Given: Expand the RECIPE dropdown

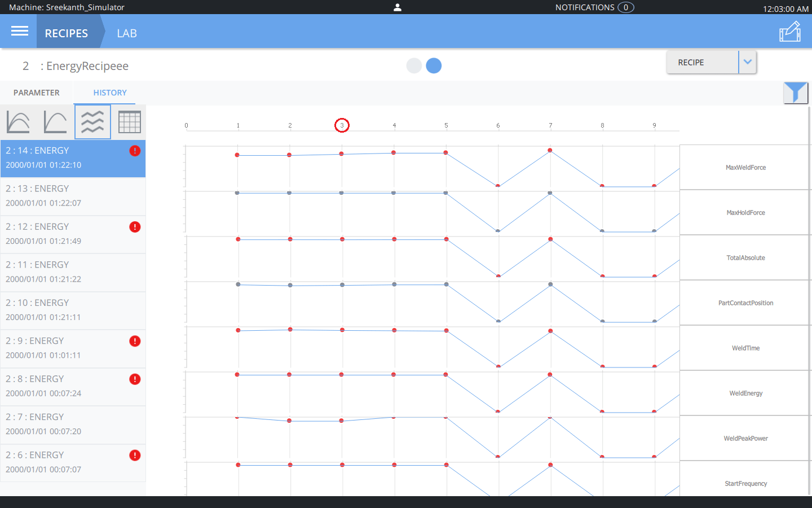Looking at the screenshot, I should point(748,62).
